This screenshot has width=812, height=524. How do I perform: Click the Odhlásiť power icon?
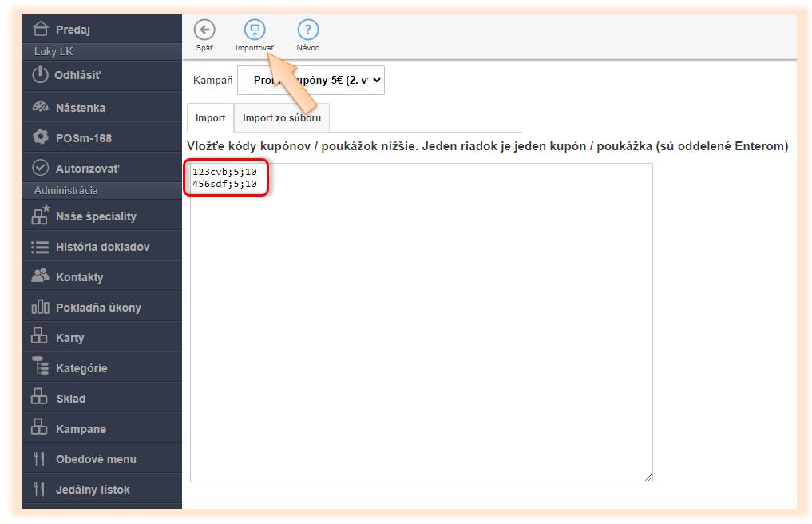pyautogui.click(x=40, y=75)
